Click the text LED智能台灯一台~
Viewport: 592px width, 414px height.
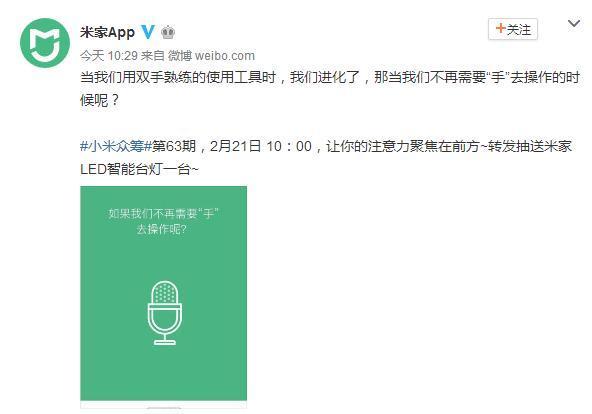point(139,169)
